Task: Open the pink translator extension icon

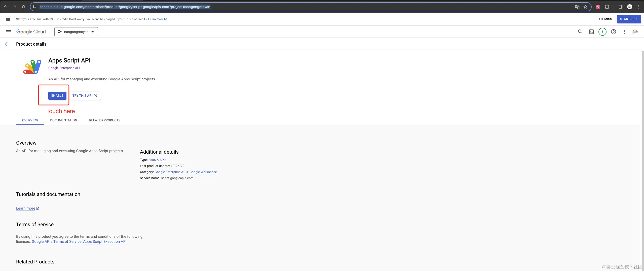Action: [x=598, y=7]
